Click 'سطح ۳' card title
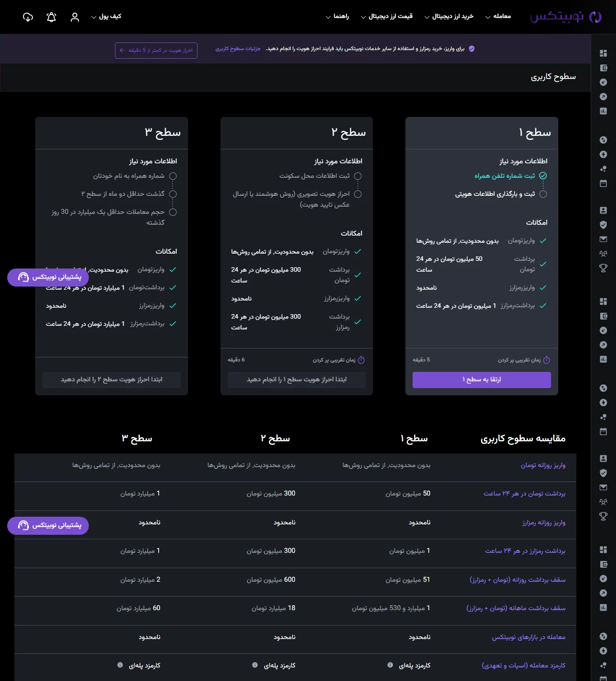This screenshot has height=681, width=616. (163, 133)
